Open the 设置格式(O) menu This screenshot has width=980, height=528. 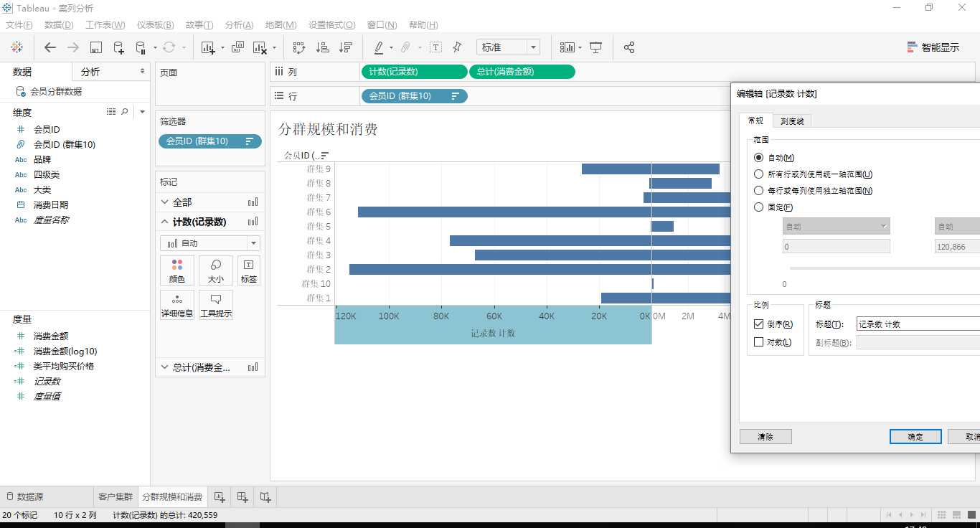pyautogui.click(x=332, y=25)
